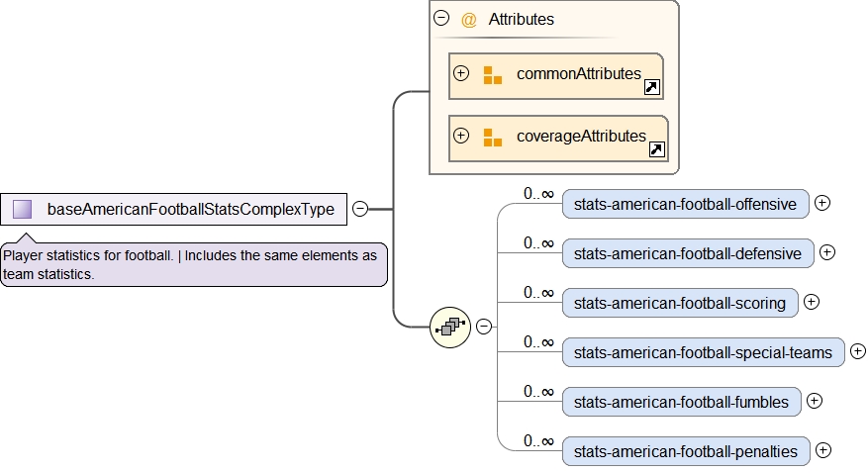Screen dimensions: 868x473
Task: Collapse the Attributes group box
Action: [441, 19]
